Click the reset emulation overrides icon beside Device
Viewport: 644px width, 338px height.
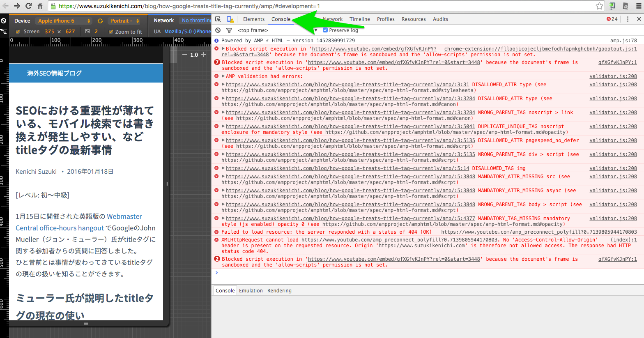tap(3, 21)
